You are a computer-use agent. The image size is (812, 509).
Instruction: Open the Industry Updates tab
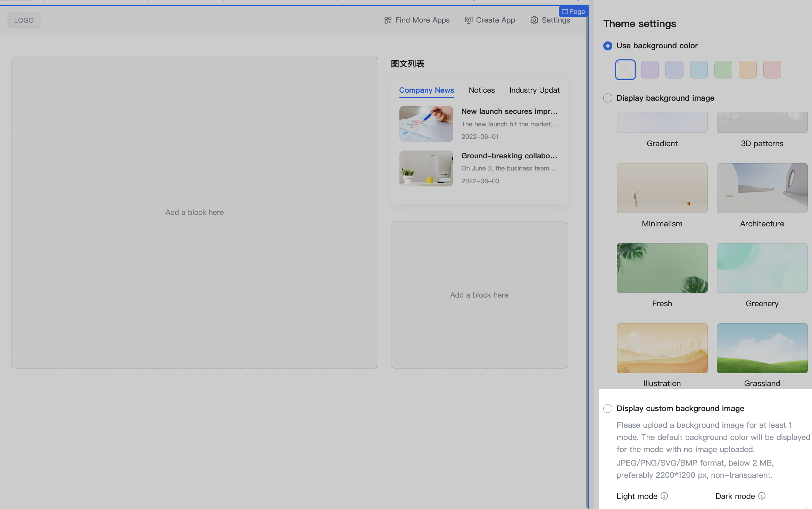534,90
